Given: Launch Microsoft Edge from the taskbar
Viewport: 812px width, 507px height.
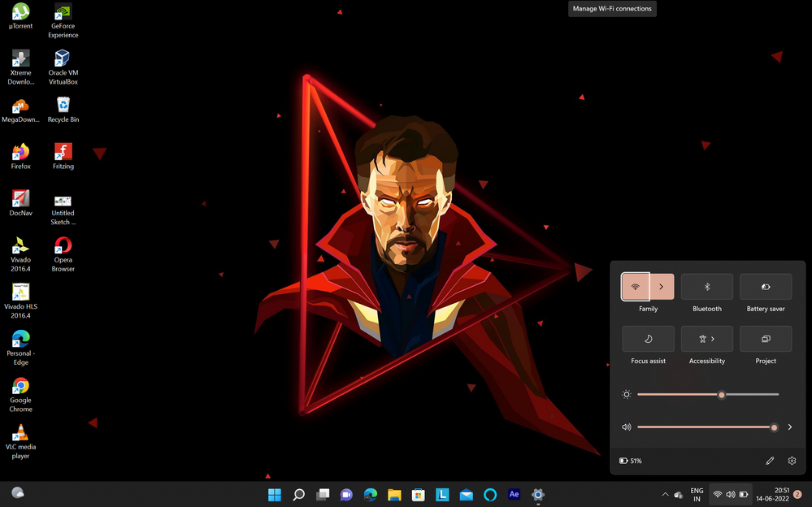Looking at the screenshot, I should coord(371,495).
